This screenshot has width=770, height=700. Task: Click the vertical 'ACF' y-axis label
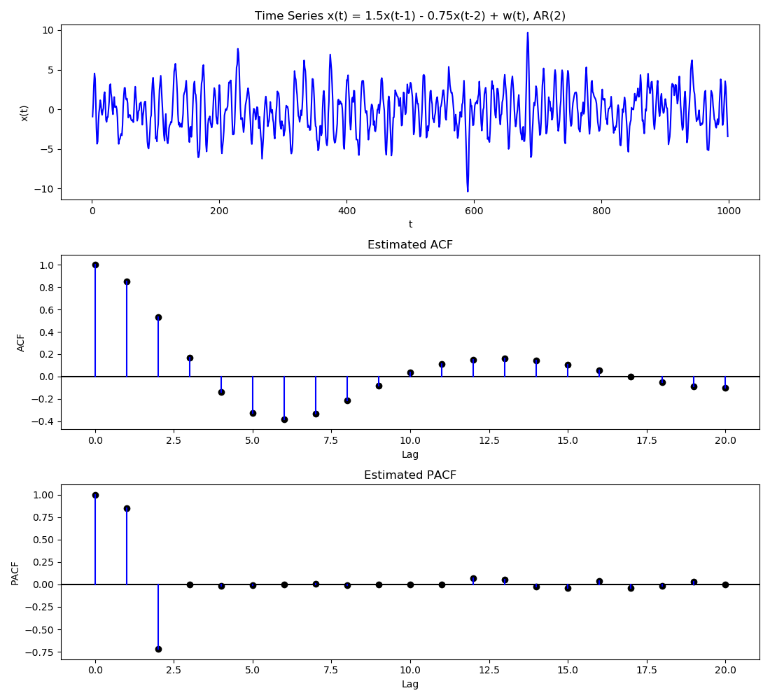(20, 343)
